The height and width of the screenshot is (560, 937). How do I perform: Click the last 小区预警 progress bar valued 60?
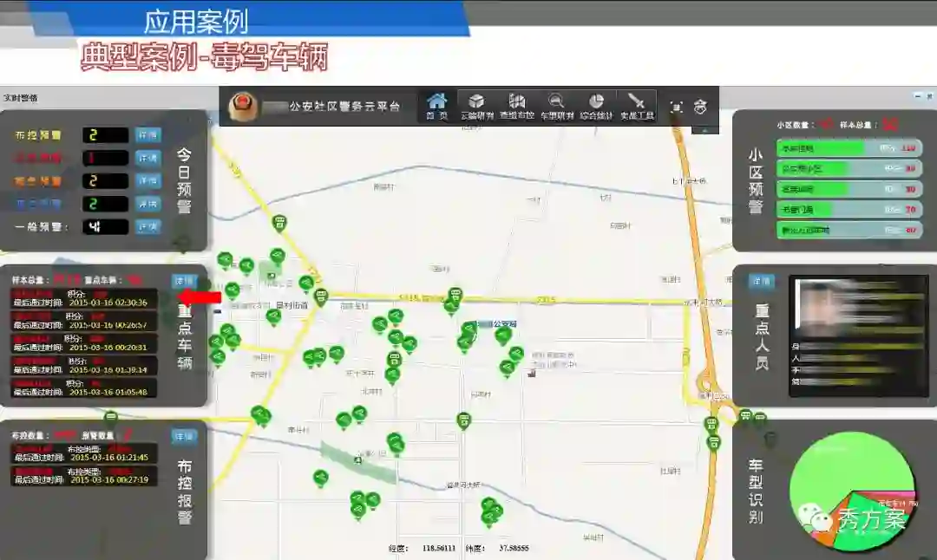click(x=849, y=230)
